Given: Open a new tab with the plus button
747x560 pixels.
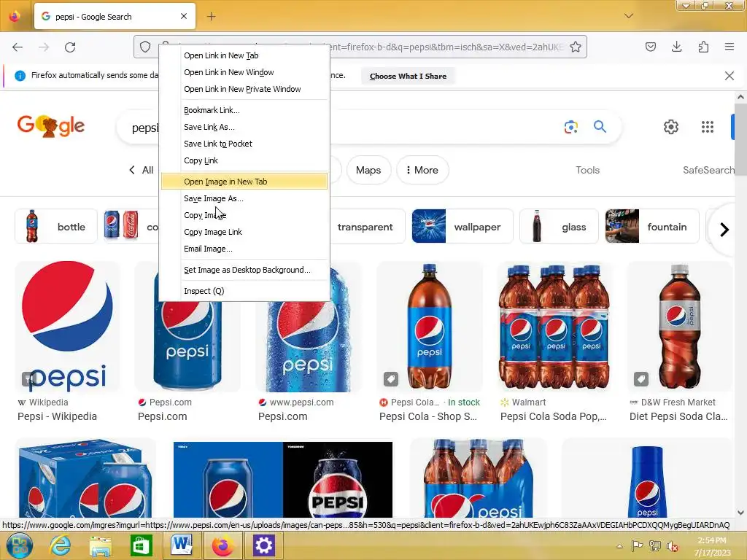Looking at the screenshot, I should pyautogui.click(x=211, y=17).
